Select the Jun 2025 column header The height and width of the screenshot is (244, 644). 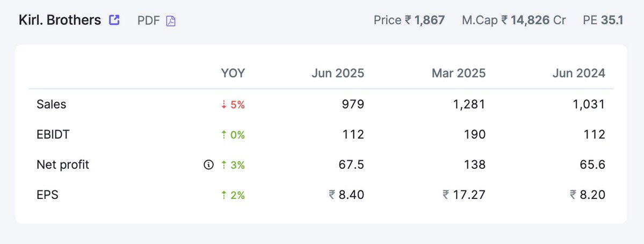pos(338,73)
